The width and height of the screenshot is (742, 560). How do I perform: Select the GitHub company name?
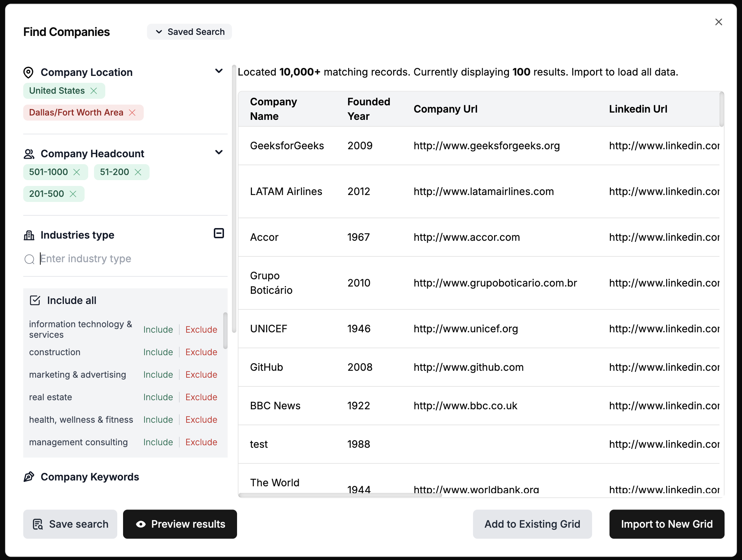click(x=266, y=367)
